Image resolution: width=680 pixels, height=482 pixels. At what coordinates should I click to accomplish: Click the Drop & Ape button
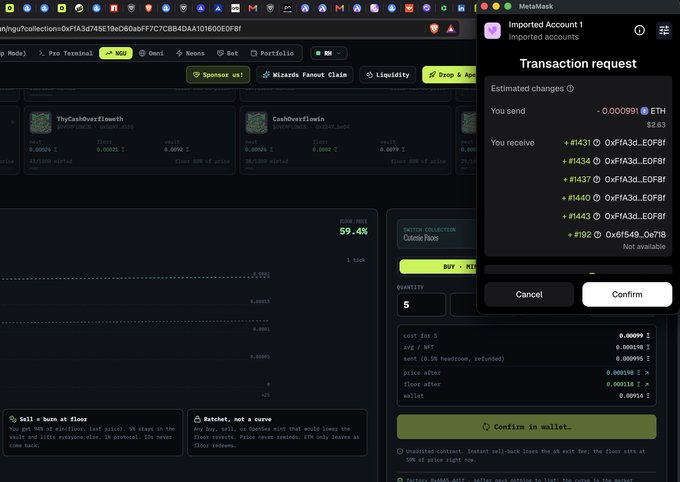pyautogui.click(x=449, y=75)
